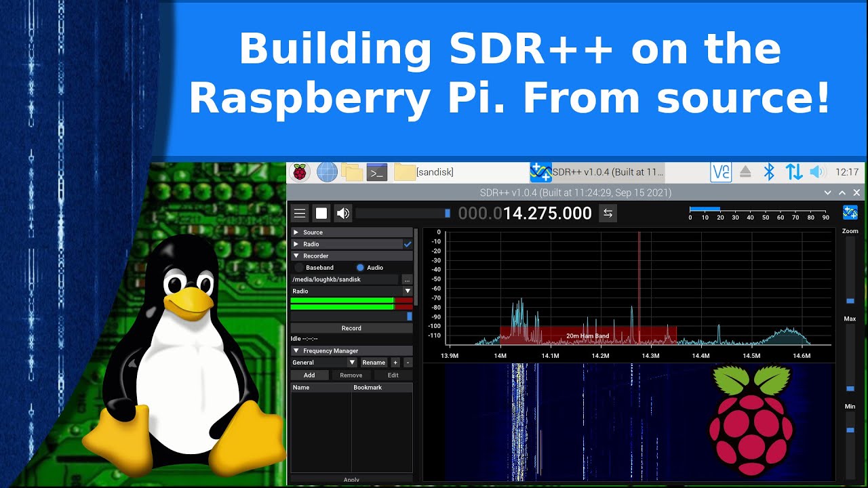Adjust the SDR++ main volume slider
868x488 pixels.
403,213
